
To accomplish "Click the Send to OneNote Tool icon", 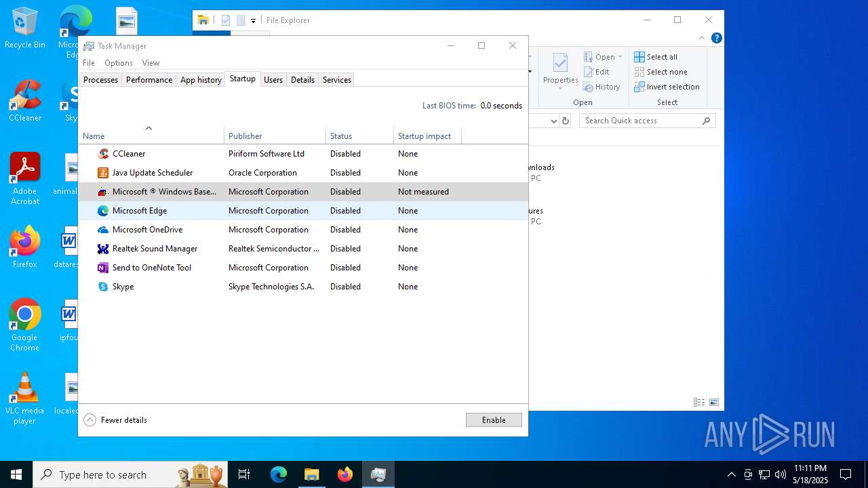I will [x=103, y=268].
